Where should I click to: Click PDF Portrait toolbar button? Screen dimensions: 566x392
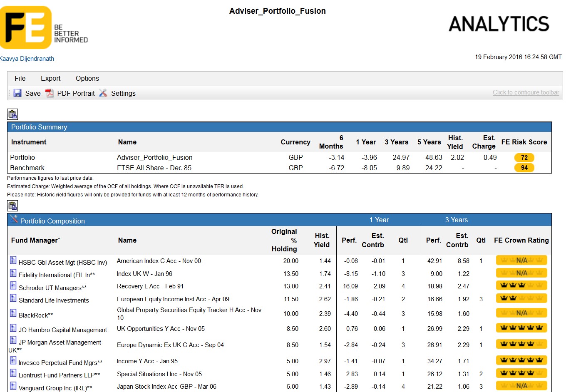[70, 93]
